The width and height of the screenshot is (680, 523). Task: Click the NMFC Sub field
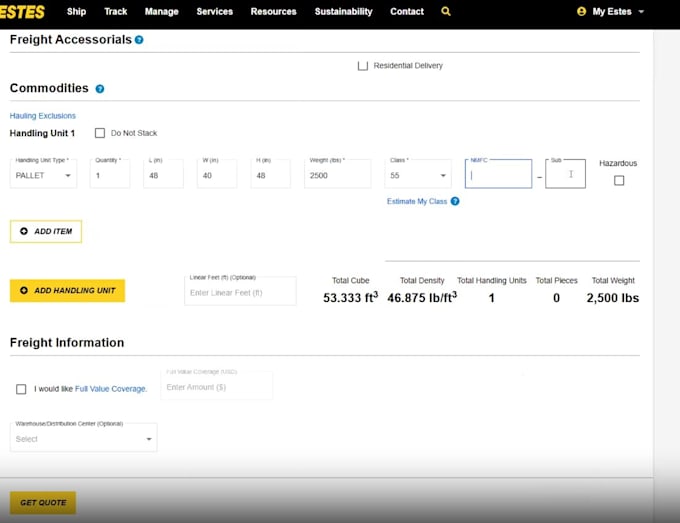point(566,174)
